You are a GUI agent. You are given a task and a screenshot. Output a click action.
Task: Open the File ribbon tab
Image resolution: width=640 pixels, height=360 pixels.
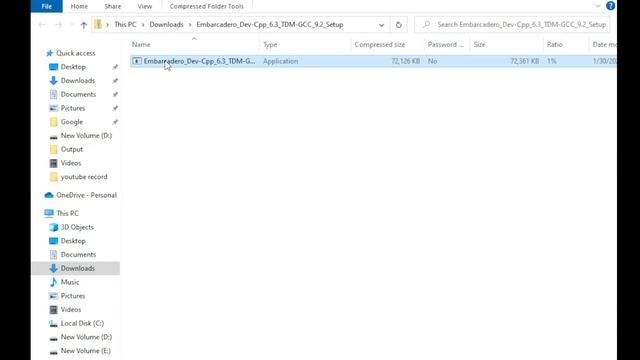point(47,6)
